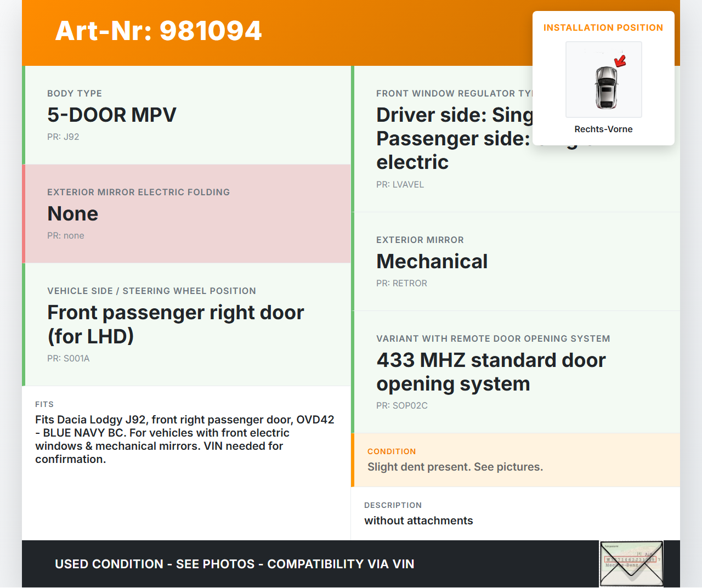Select the '5-DOOR MPV' value
The width and height of the screenshot is (702, 588).
[x=112, y=115]
